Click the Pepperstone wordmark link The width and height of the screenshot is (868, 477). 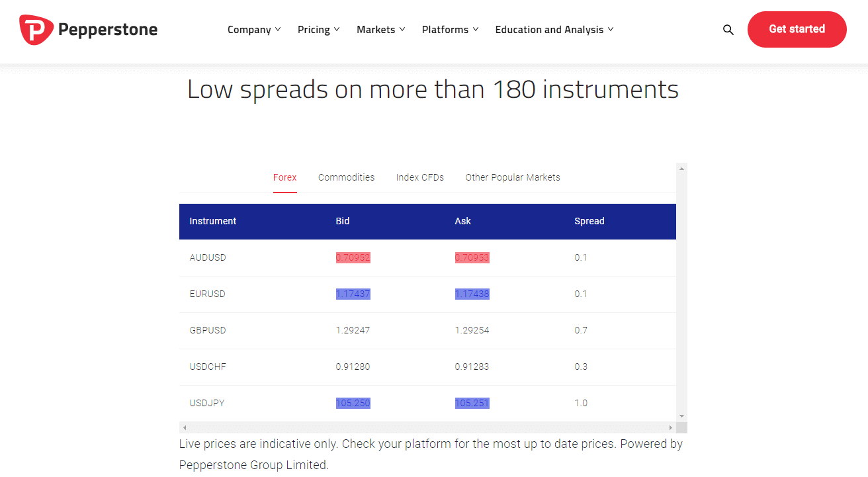108,30
